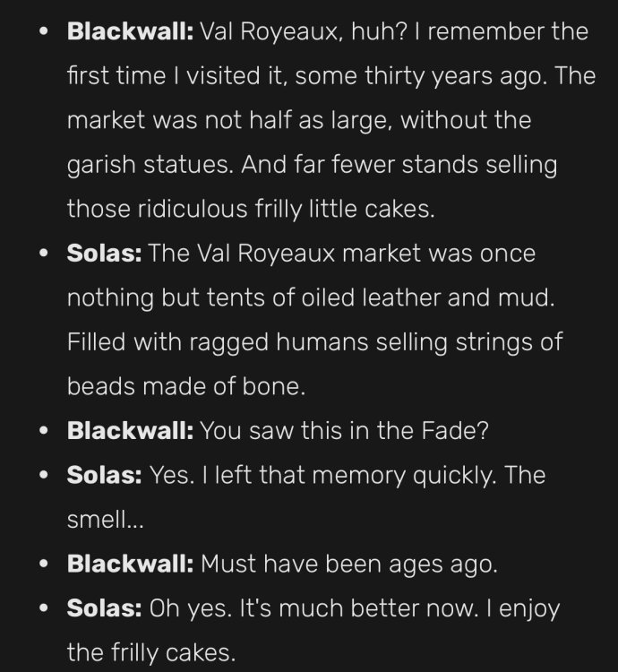Click the line "first time I visited it"

pos(325,77)
